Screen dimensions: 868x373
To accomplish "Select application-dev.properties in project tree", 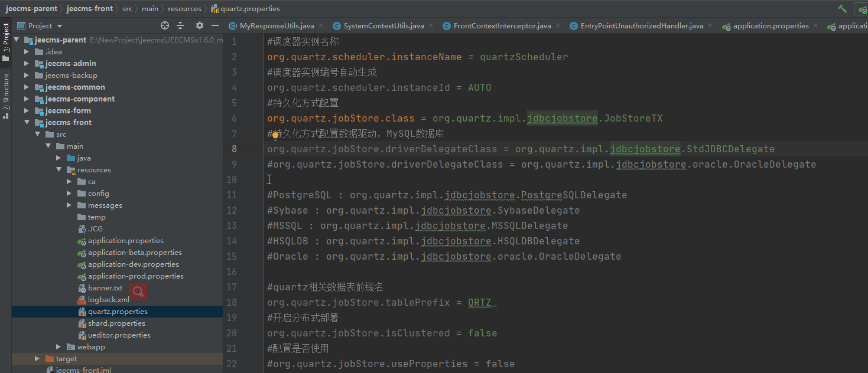I will pyautogui.click(x=133, y=264).
